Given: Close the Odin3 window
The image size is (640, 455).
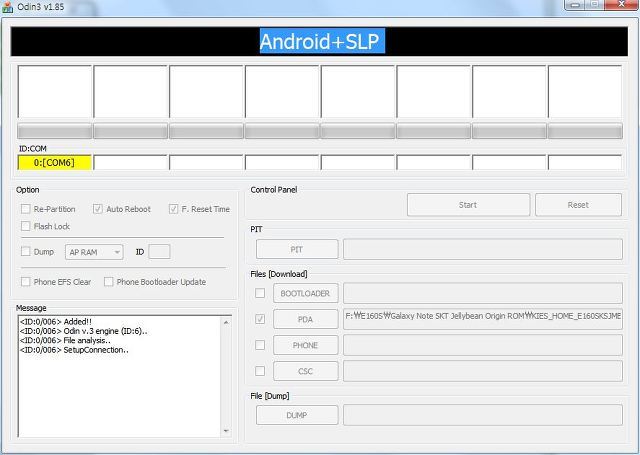Looking at the screenshot, I should [x=621, y=4].
